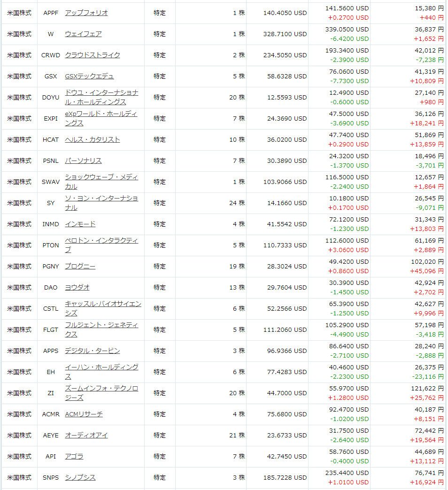The height and width of the screenshot is (490, 448).
Task: Click current price 12.4900 USD
Action: pyautogui.click(x=349, y=93)
